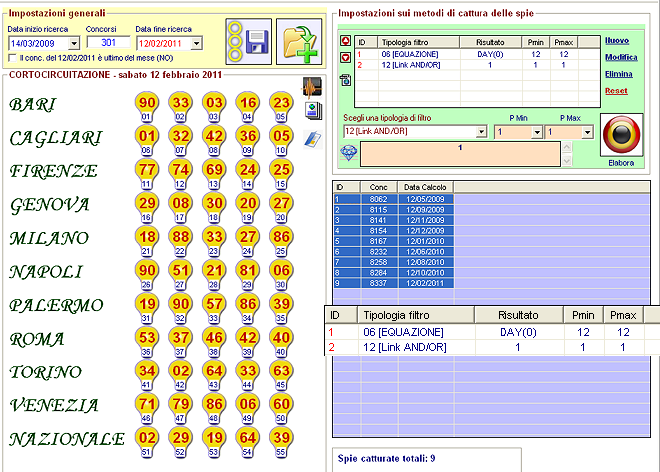Toggle the 'ultimo del mese' checkbox
Image resolution: width=660 pixels, height=472 pixels.
point(13,58)
